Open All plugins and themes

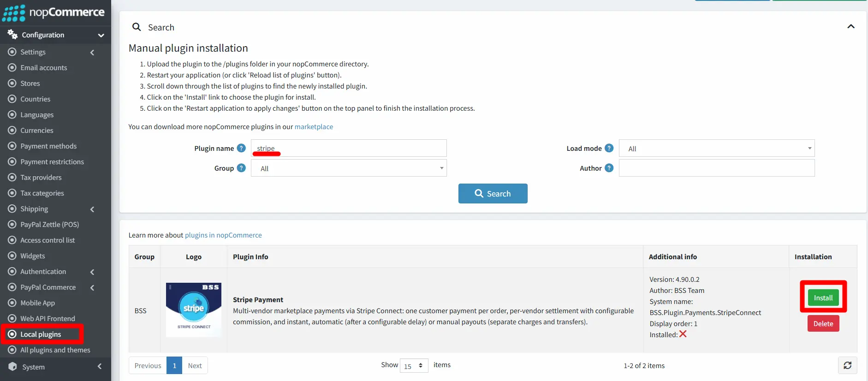(x=55, y=350)
